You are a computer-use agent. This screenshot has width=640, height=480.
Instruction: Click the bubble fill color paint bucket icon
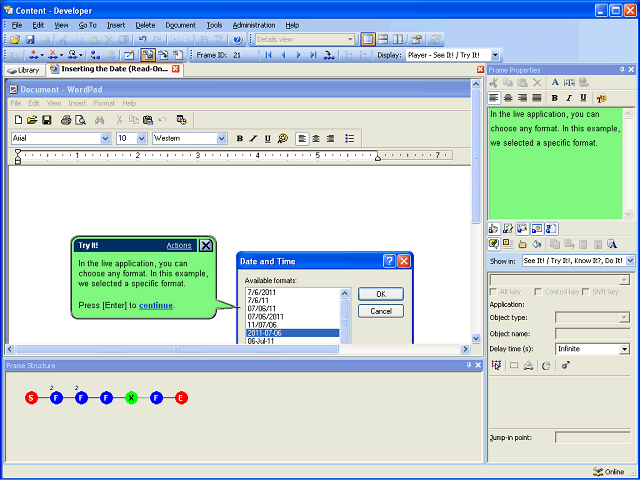(537, 244)
